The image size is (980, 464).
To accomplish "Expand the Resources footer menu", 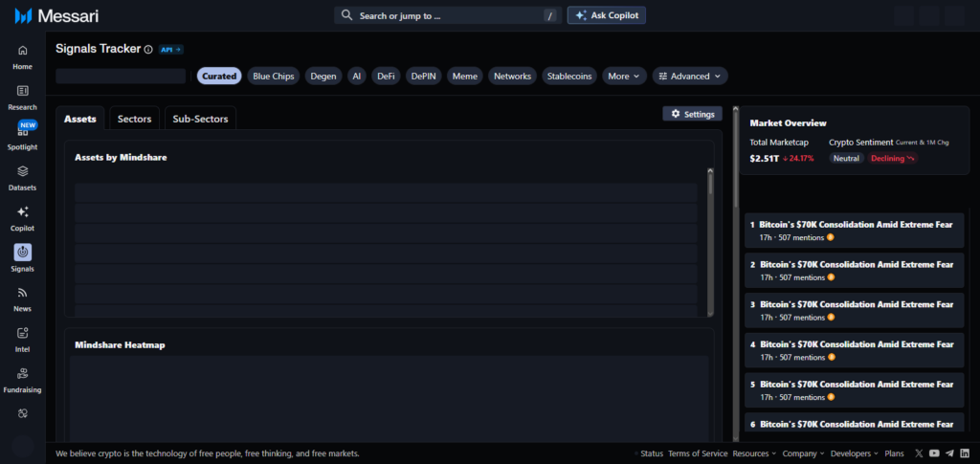I will coord(753,453).
